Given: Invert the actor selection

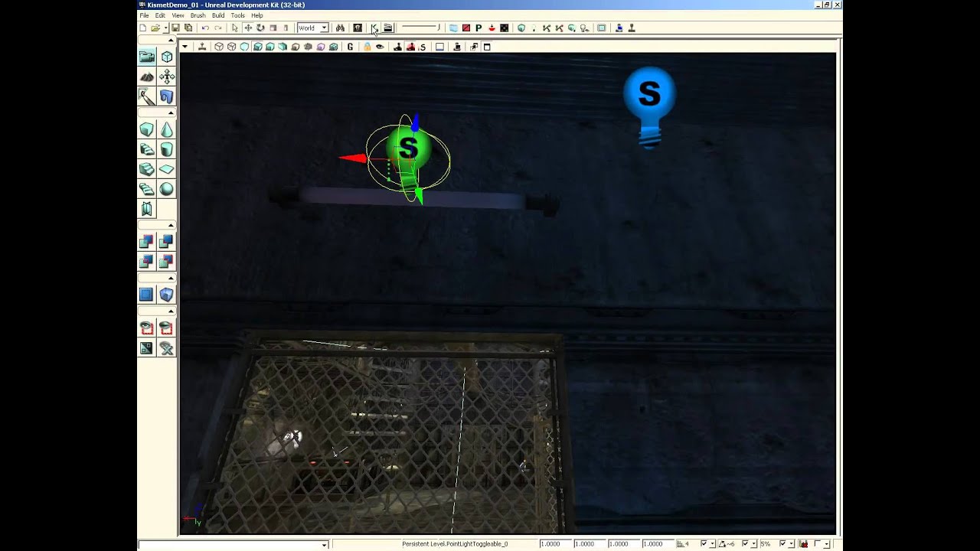Looking at the screenshot, I should click(146, 349).
